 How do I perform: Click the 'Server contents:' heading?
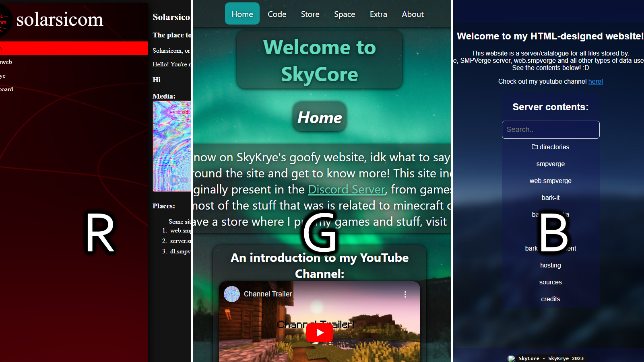coord(551,107)
